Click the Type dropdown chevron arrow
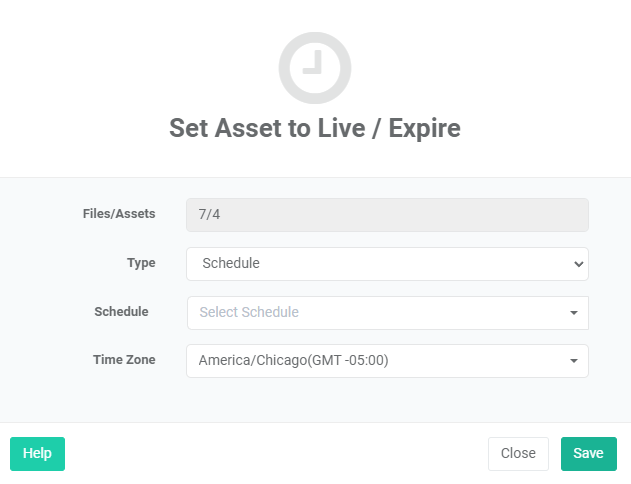 click(579, 264)
